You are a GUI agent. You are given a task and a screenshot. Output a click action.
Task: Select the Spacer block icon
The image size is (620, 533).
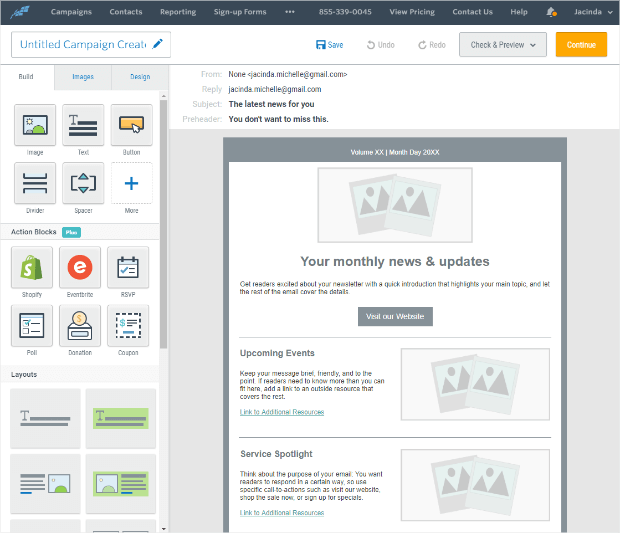click(x=83, y=183)
